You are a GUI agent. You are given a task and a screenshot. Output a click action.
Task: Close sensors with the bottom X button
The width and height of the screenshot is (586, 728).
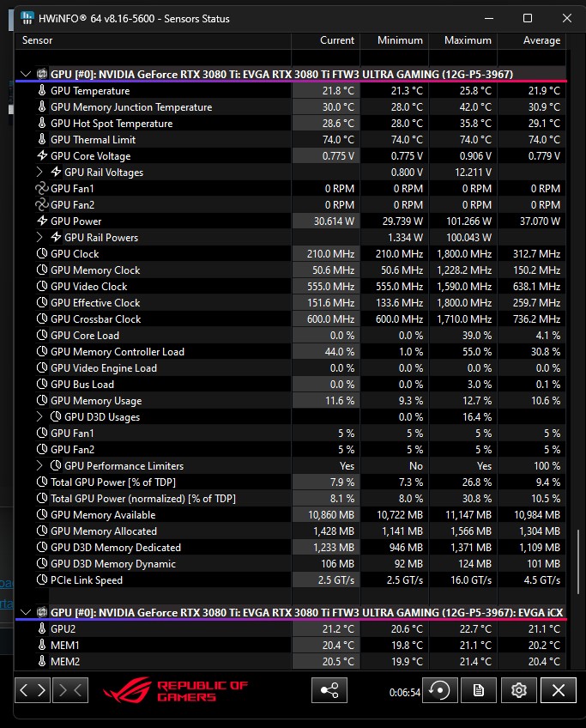[x=559, y=690]
